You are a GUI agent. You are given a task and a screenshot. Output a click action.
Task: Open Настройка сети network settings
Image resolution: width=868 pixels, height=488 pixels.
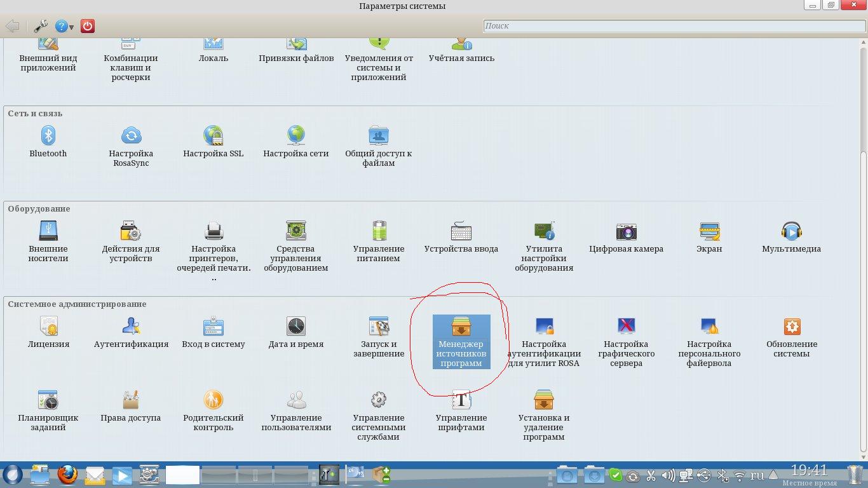point(296,141)
